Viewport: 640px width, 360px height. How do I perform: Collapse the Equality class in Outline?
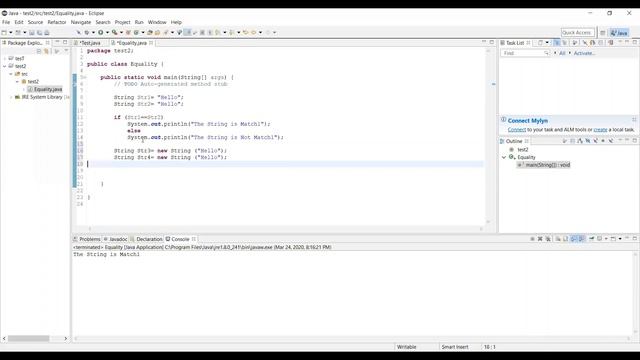(x=504, y=157)
